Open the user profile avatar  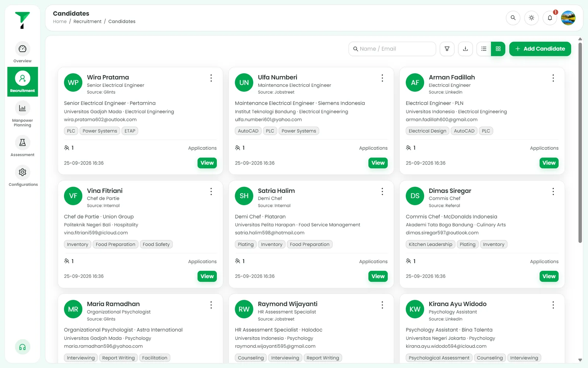point(568,18)
